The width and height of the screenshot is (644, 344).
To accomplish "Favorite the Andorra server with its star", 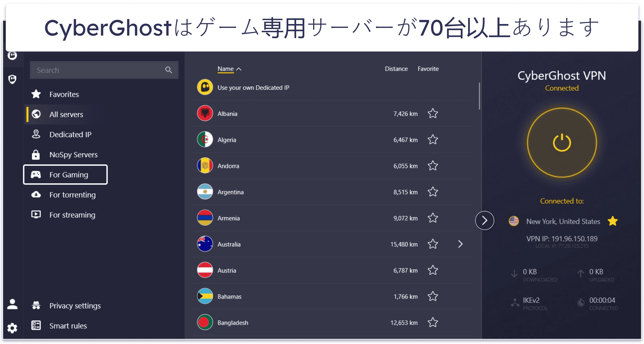I will coord(433,166).
